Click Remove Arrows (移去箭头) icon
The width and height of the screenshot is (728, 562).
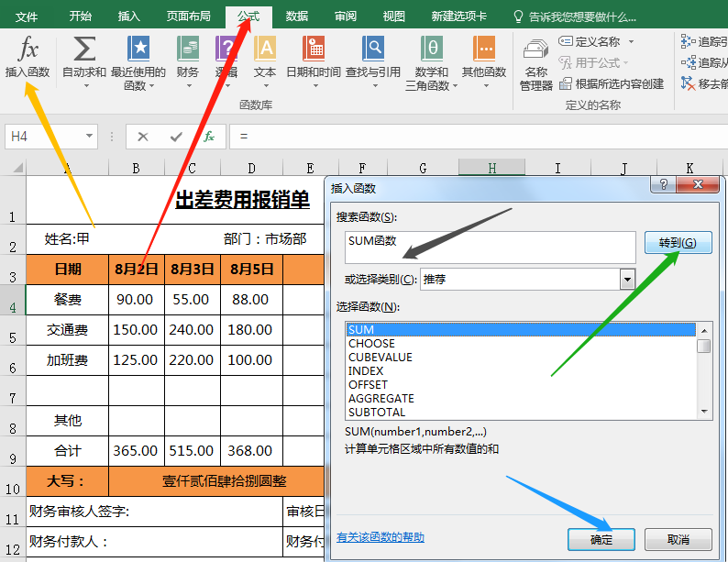click(x=688, y=83)
